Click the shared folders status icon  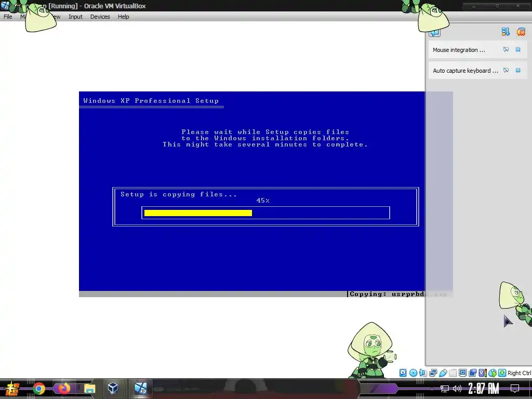(x=453, y=373)
